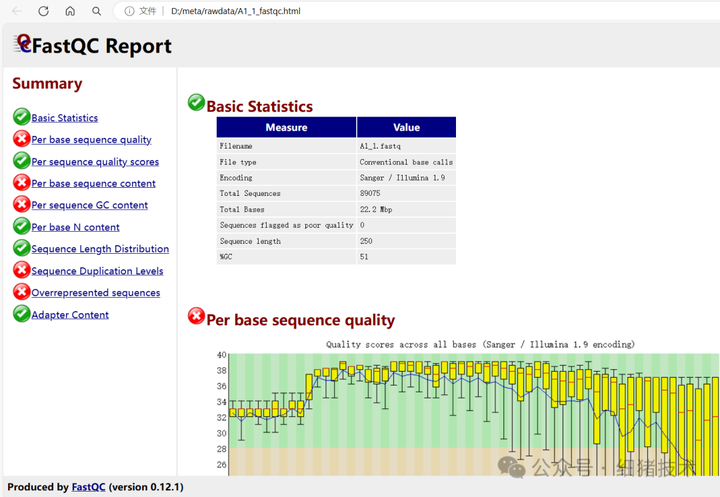Screen dimensions: 720x497
Task: Click red X icon next to Per base sequence quality heading
Action: point(197,316)
